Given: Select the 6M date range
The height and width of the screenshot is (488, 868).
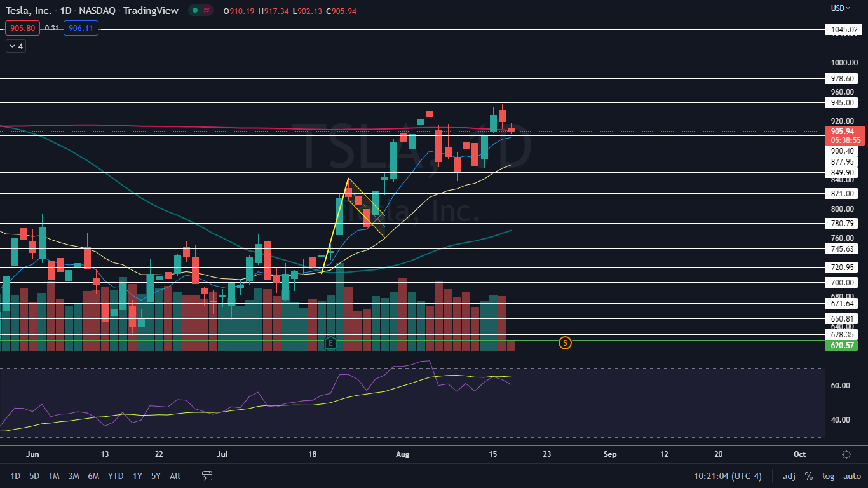Looking at the screenshot, I should pyautogui.click(x=93, y=476).
